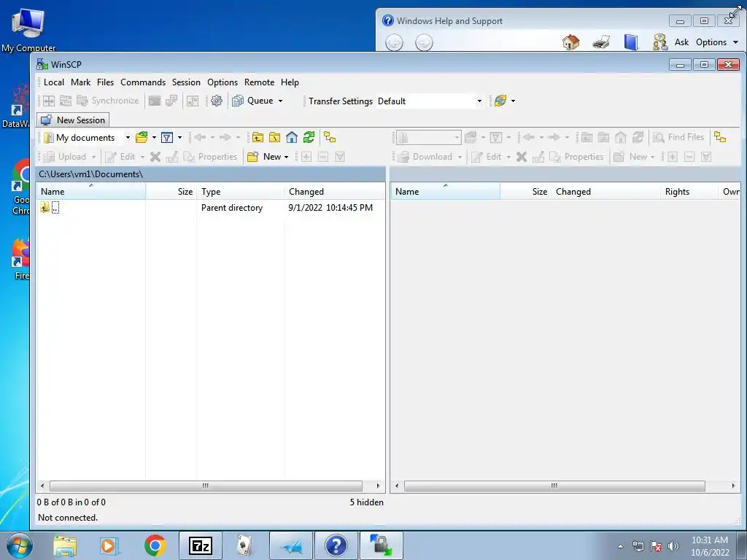Click the local panel horizontal scrollbar

[206, 486]
